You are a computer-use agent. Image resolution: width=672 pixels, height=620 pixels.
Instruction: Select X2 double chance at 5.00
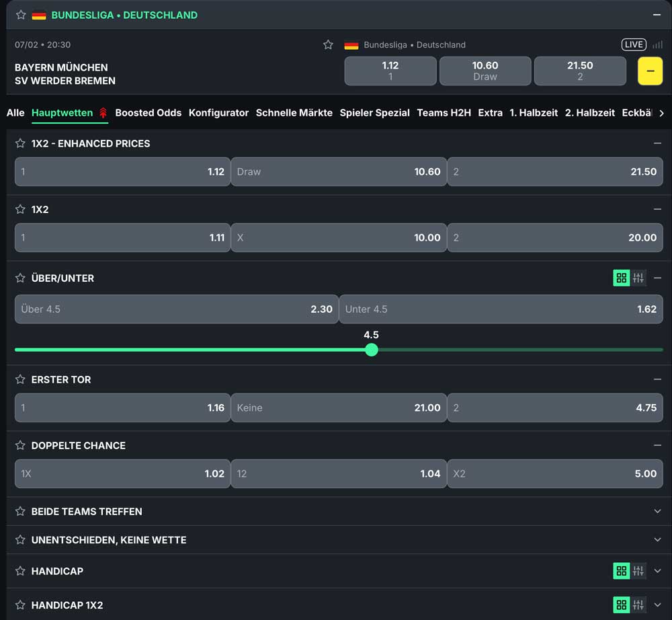[x=554, y=474]
